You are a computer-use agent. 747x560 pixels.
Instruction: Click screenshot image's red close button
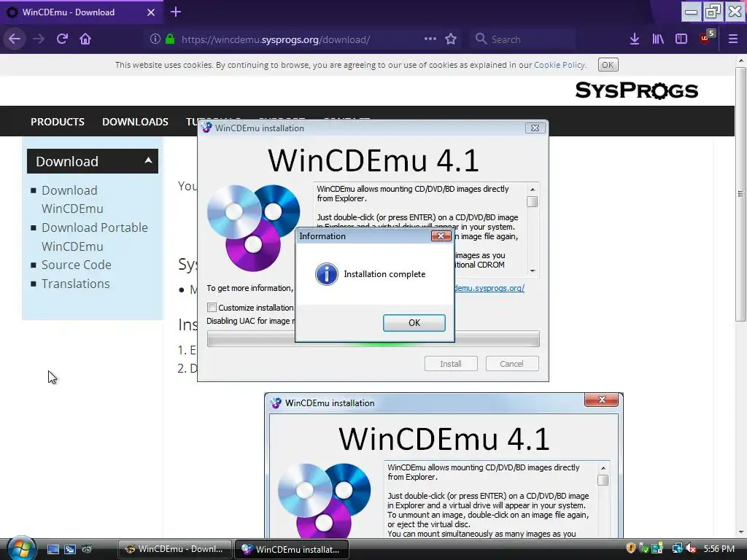[602, 400]
